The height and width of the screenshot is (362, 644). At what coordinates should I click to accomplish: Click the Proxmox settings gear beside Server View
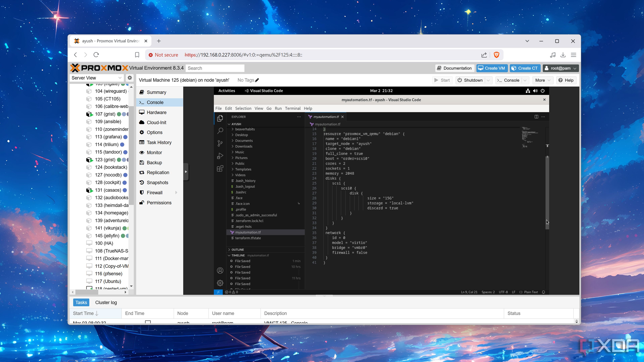(129, 78)
